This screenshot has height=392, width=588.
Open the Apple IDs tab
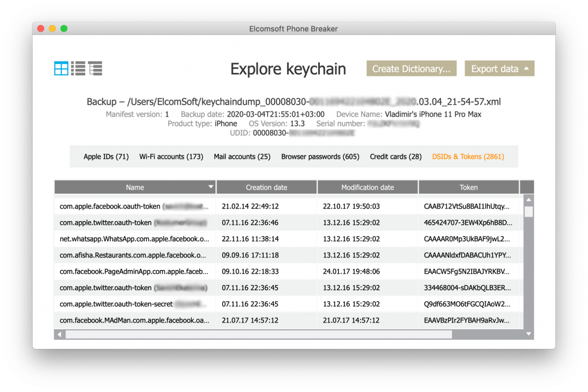pyautogui.click(x=106, y=156)
